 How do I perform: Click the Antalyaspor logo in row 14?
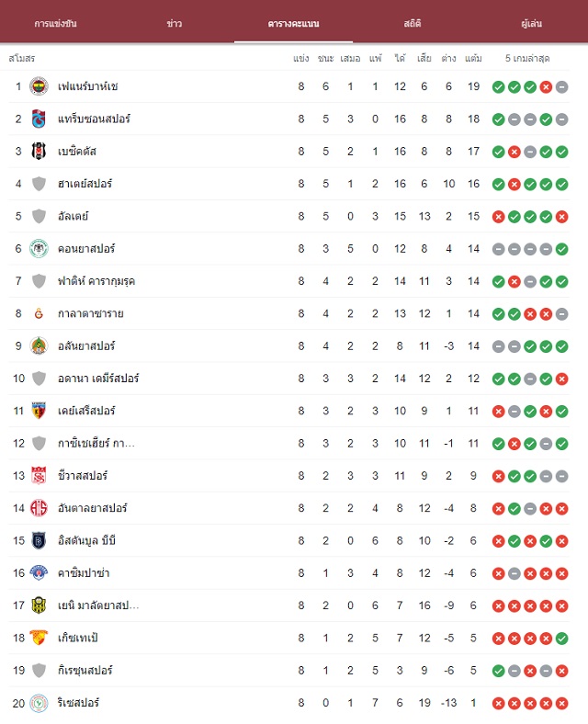pyautogui.click(x=39, y=508)
